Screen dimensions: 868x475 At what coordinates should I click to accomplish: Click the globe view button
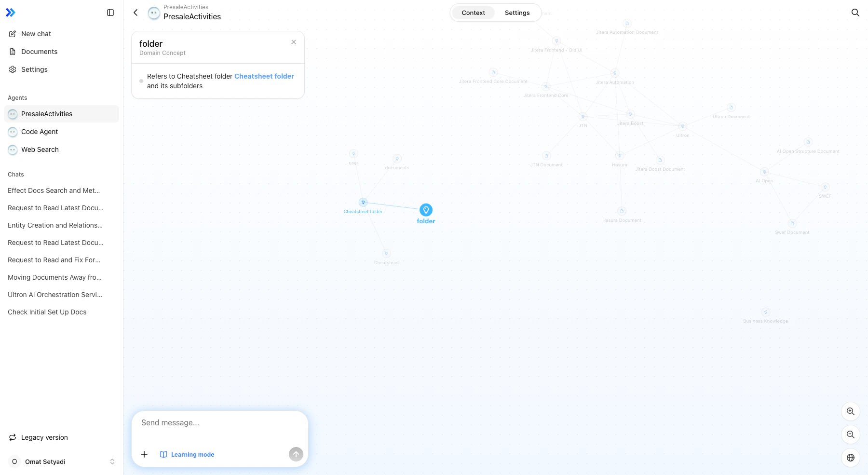(x=851, y=458)
